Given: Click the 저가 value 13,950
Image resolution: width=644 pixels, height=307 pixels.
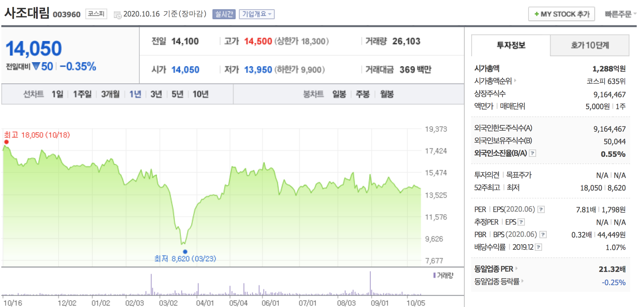Looking at the screenshot, I should click(x=258, y=70).
